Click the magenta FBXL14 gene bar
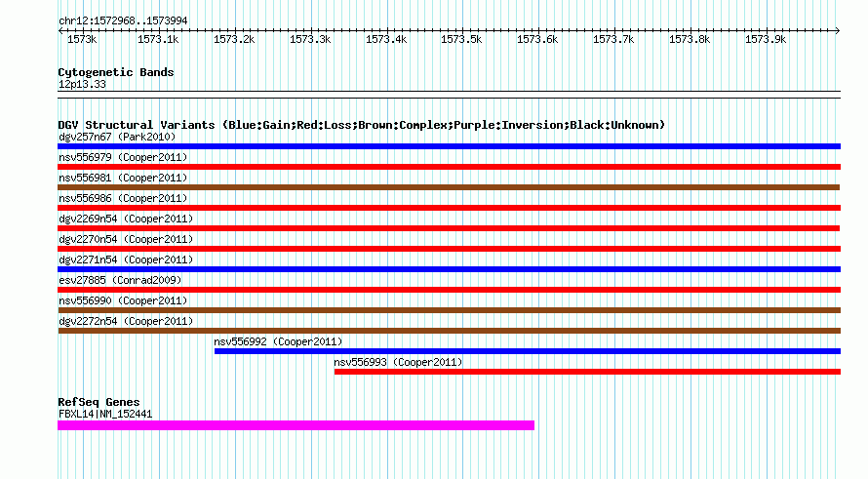Screen dimensions: 868x479 (x=296, y=425)
